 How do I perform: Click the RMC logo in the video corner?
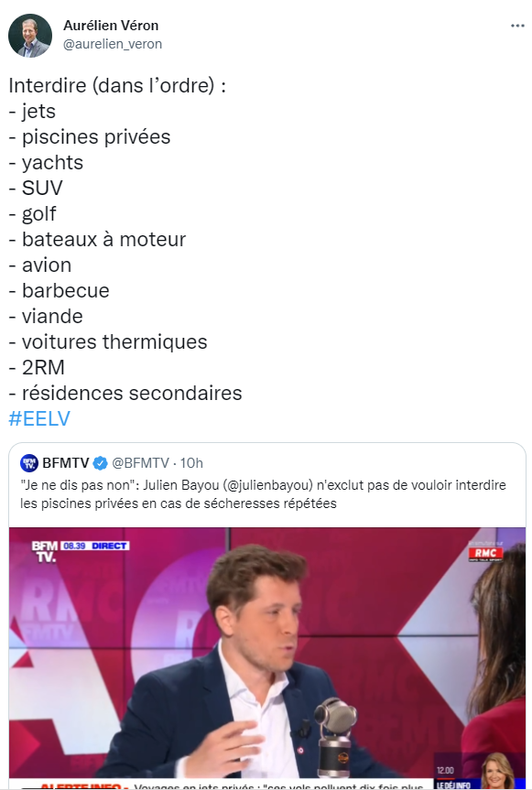(485, 553)
